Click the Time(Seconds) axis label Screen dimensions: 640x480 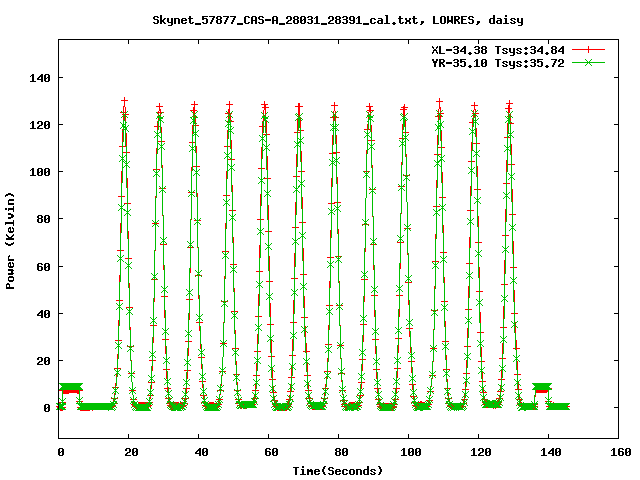point(338,471)
